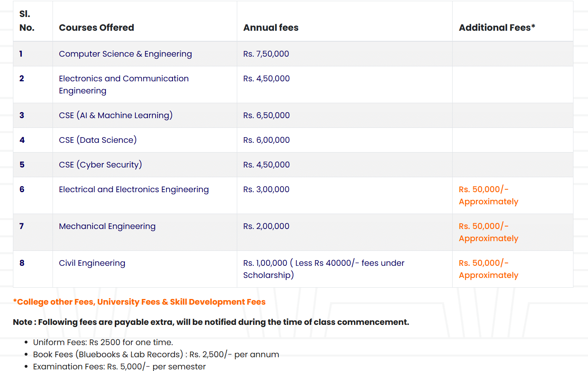The height and width of the screenshot is (371, 588).
Task: Click the Computer Science & Engineering course
Action: [125, 54]
